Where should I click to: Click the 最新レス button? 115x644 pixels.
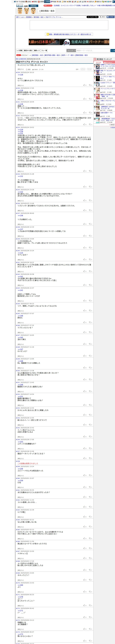(37, 50)
